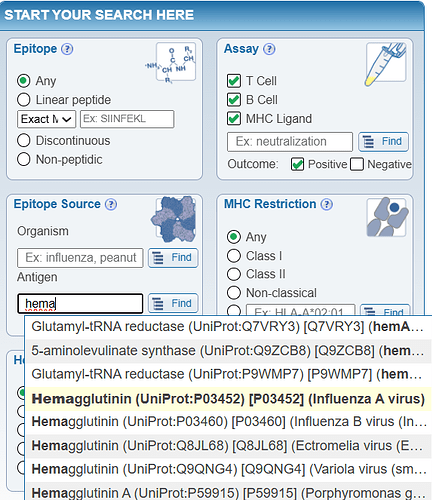Uncheck the MHC Ligand checkbox
432x500 pixels.
234,119
